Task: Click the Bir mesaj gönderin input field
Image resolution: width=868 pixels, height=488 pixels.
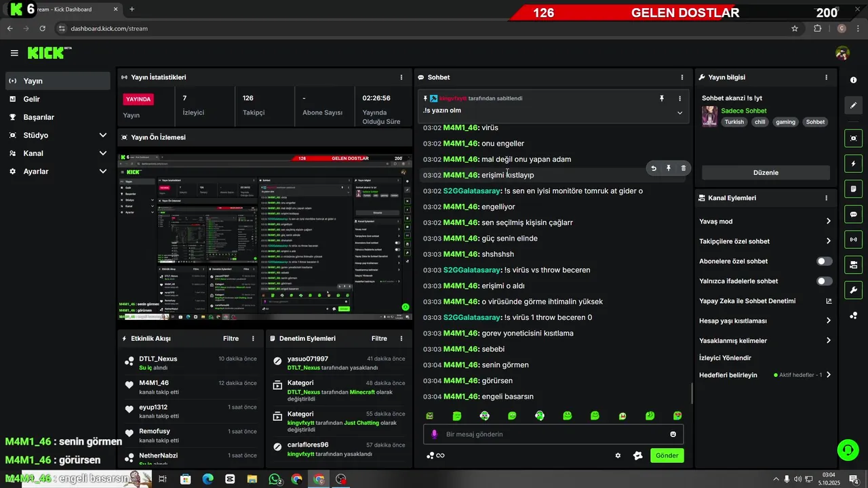Action: click(x=553, y=434)
